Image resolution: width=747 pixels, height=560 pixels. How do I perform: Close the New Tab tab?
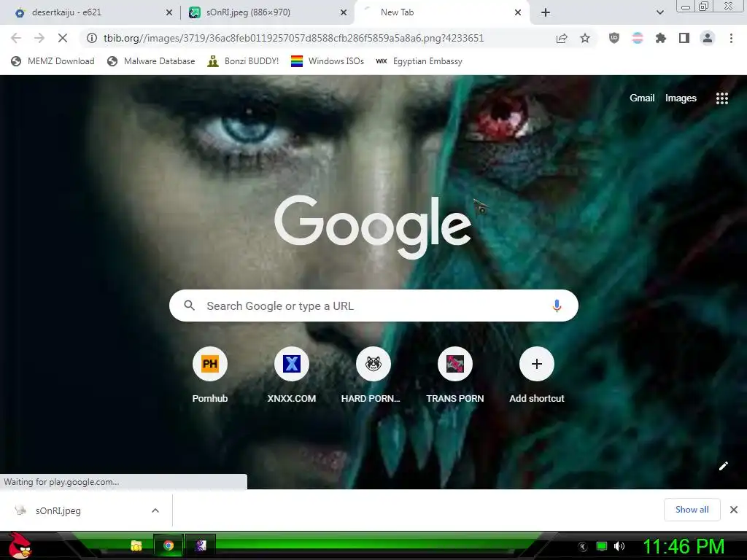click(x=518, y=13)
